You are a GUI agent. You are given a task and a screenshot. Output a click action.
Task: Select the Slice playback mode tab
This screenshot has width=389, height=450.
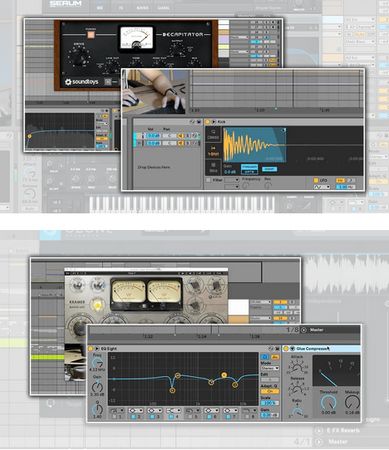click(x=213, y=167)
